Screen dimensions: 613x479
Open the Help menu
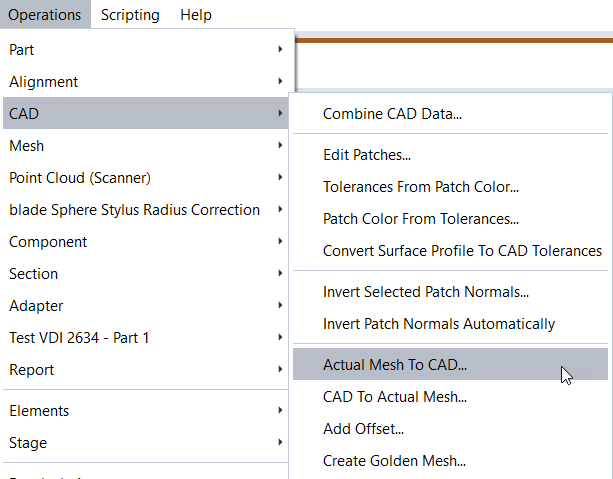point(196,15)
